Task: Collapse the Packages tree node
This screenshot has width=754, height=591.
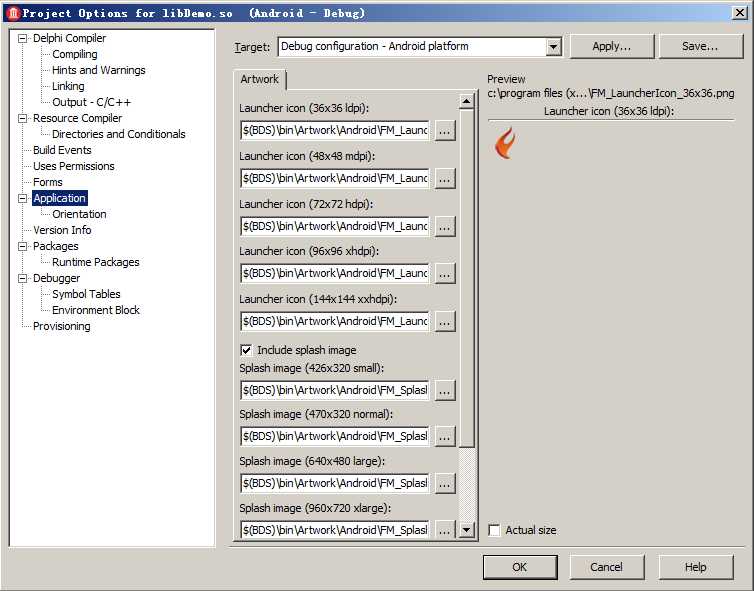Action: (22, 246)
